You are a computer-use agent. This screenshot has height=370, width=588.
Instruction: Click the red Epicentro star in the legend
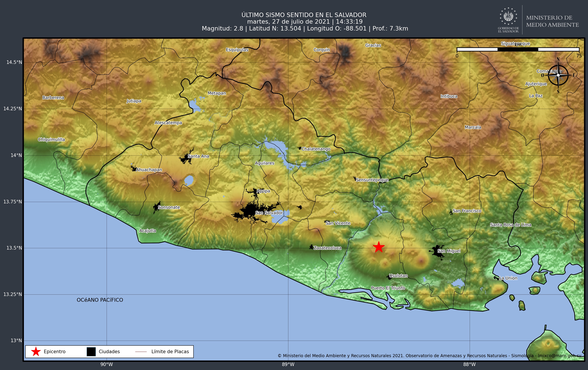(x=36, y=351)
